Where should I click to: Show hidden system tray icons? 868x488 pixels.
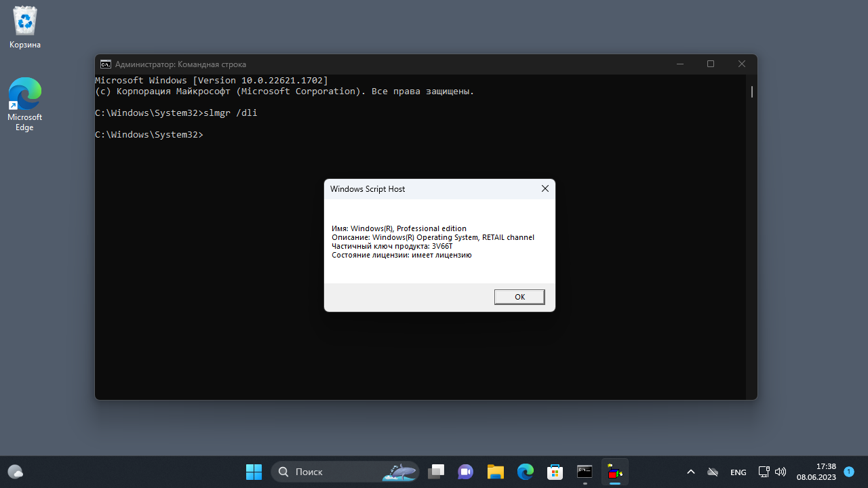pos(691,472)
